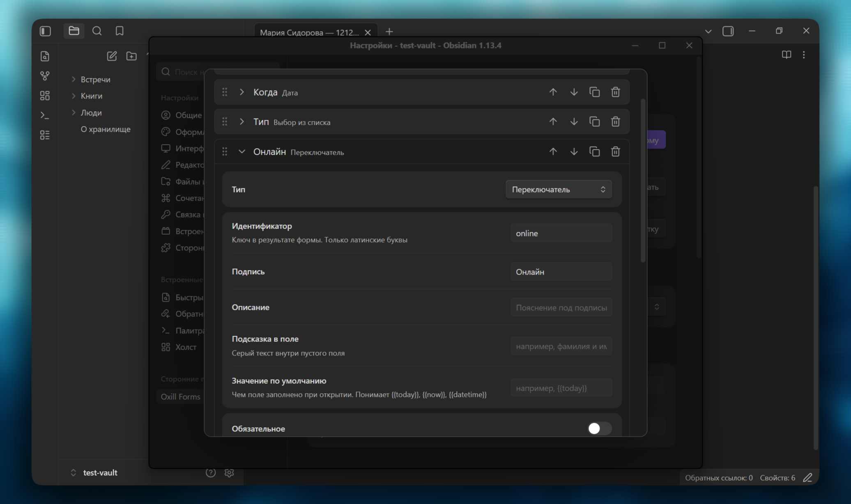Open help icon near vault name
The width and height of the screenshot is (851, 504).
click(211, 473)
